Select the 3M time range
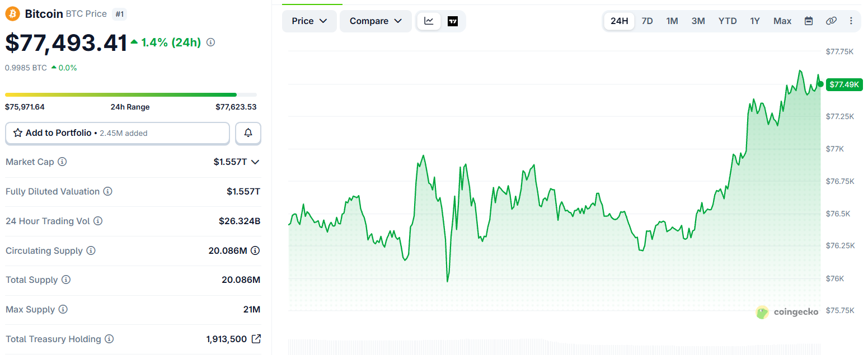Image resolution: width=868 pixels, height=355 pixels. point(698,21)
